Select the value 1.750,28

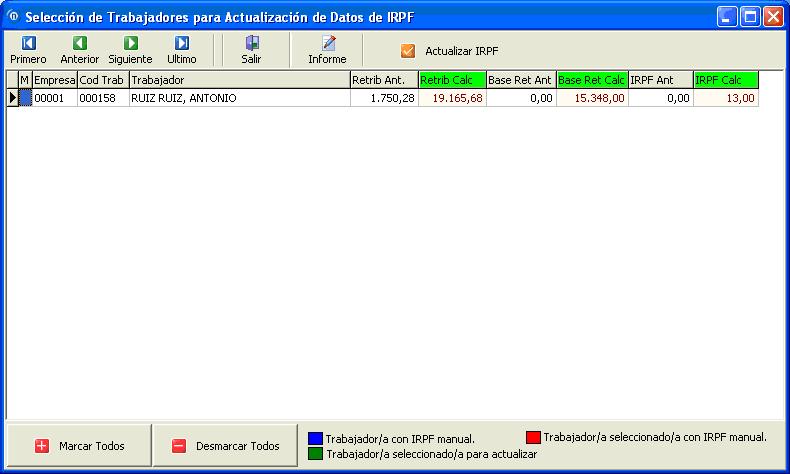pos(384,98)
